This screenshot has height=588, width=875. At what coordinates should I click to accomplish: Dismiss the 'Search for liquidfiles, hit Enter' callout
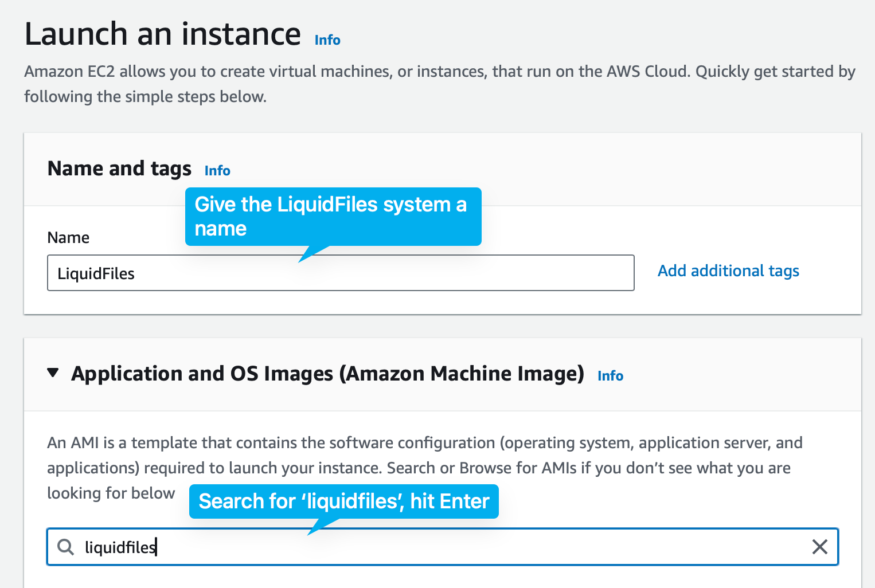(343, 501)
